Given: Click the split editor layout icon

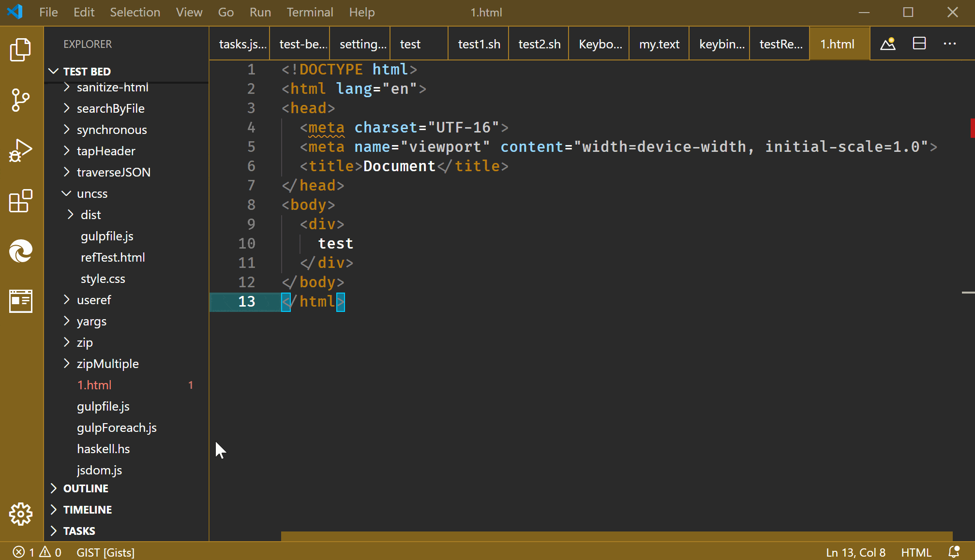Looking at the screenshot, I should tap(919, 44).
